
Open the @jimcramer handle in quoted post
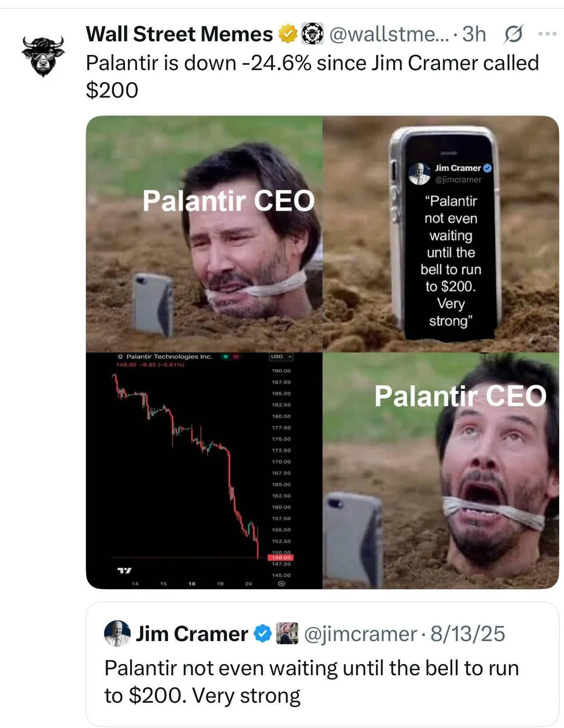(360, 634)
